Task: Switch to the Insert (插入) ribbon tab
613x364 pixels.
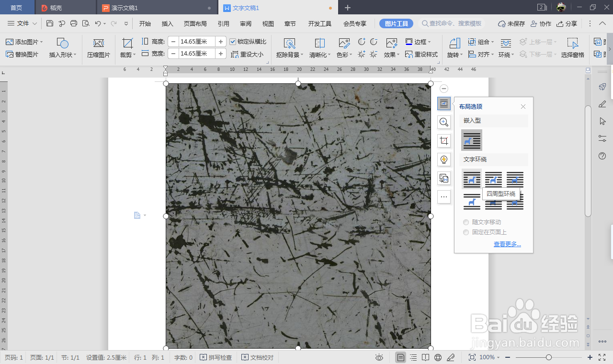Action: (167, 23)
